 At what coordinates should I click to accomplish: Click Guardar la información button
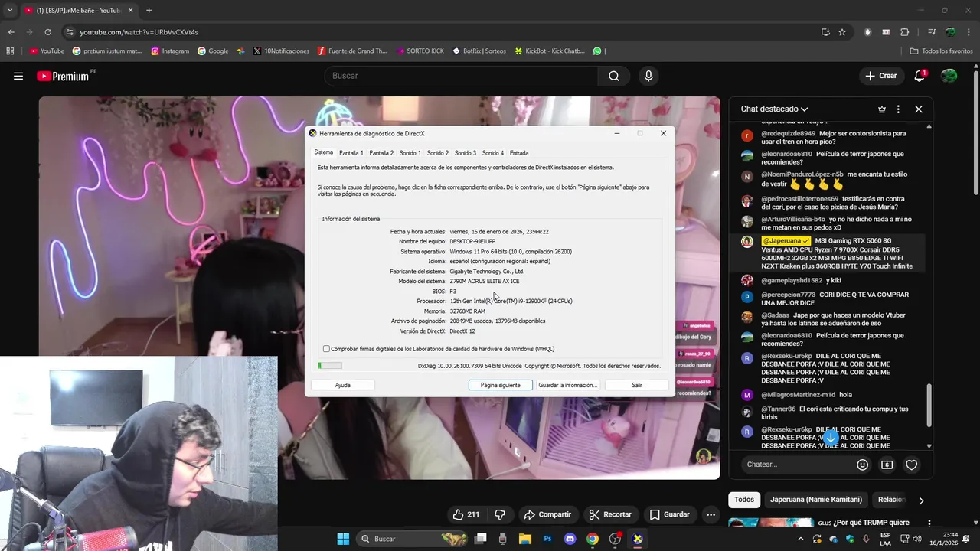tap(567, 385)
